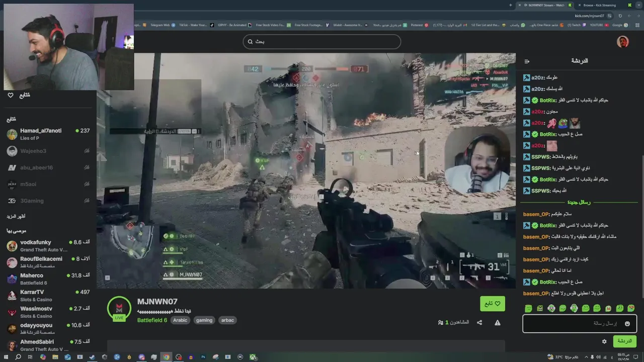644x362 pixels.
Task: Open vodkafunky recommended channel
Action: pyautogui.click(x=48, y=246)
